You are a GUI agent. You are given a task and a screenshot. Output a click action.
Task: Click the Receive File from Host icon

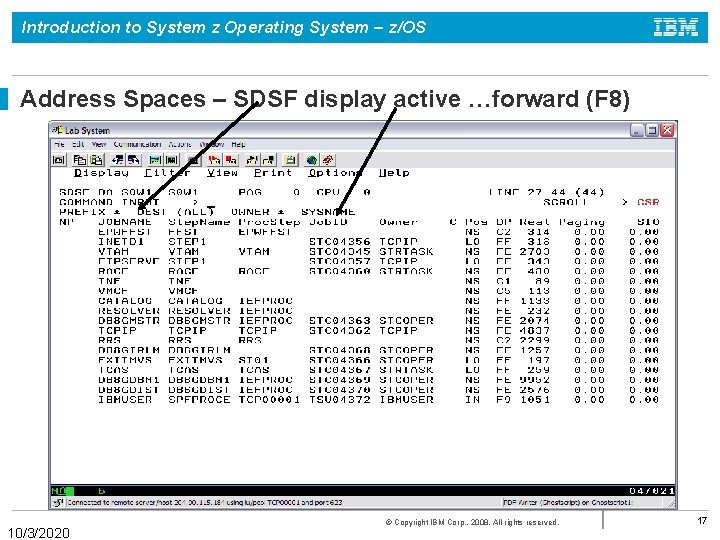(x=134, y=160)
